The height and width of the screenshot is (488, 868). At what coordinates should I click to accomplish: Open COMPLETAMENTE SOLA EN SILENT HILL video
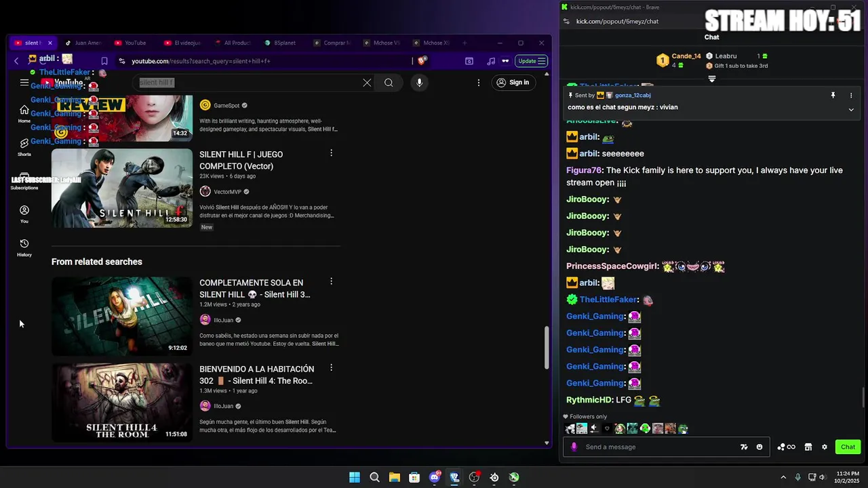(x=254, y=289)
